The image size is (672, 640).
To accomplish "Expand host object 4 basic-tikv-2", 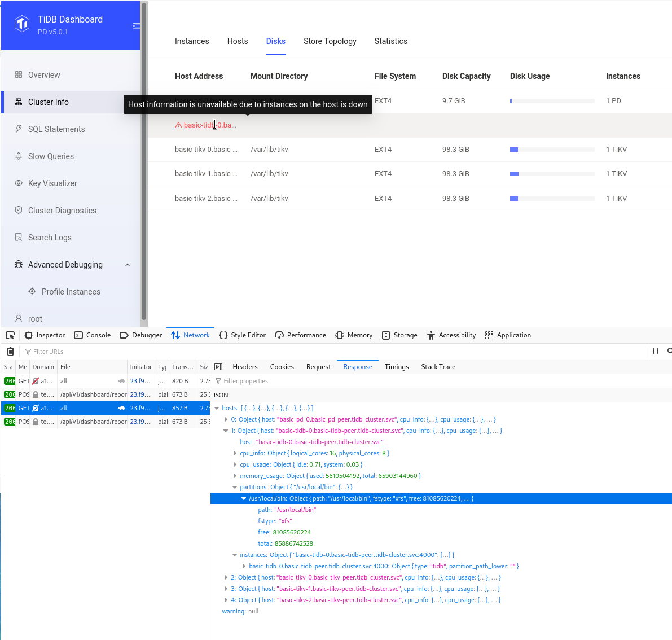I will (x=226, y=600).
